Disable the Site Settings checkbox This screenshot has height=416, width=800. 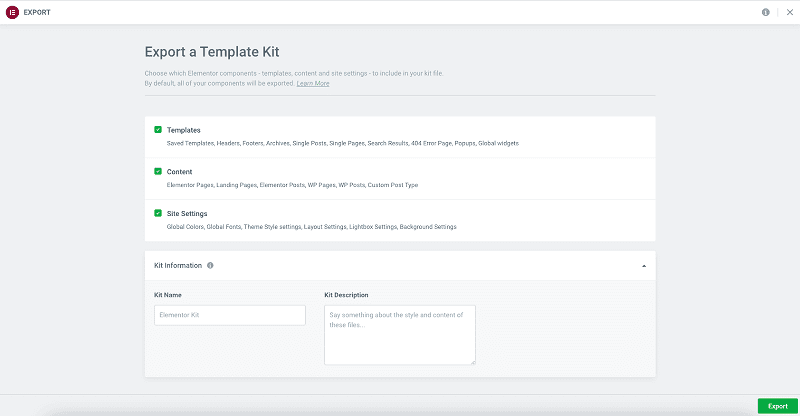coord(158,213)
